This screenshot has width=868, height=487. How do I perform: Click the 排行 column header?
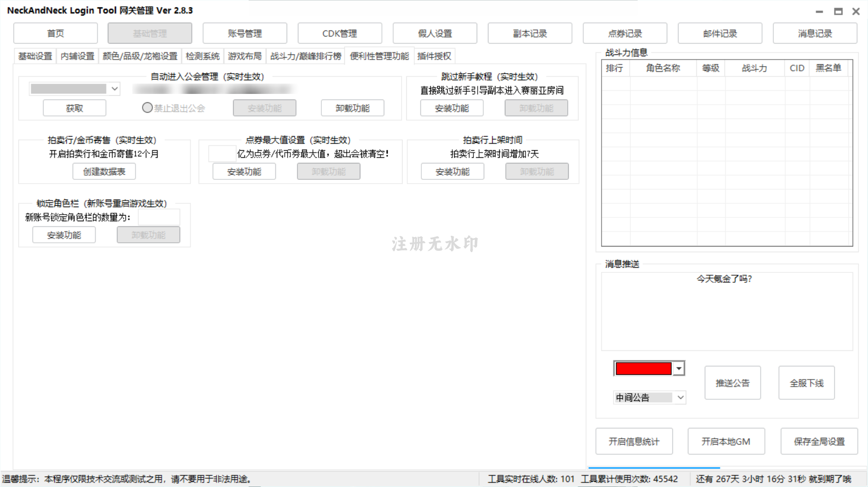click(616, 68)
